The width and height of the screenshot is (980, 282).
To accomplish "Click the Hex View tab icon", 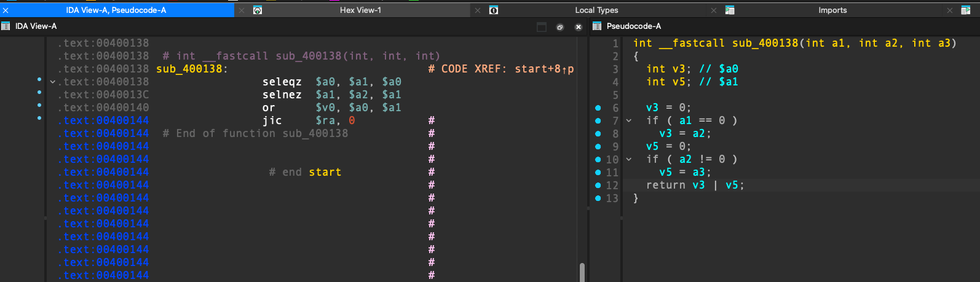I will [x=258, y=10].
